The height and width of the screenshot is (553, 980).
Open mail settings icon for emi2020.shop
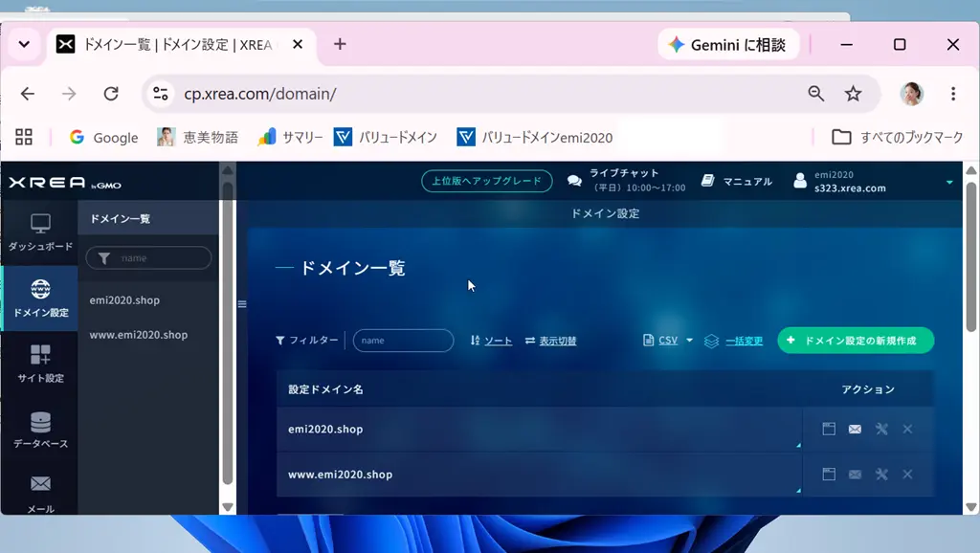pyautogui.click(x=855, y=429)
